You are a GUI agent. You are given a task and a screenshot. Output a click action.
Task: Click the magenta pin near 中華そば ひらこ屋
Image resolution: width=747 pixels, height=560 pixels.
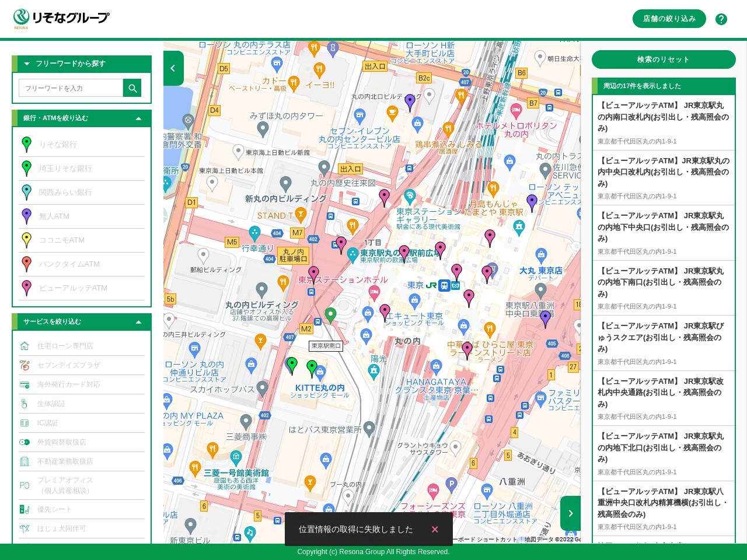click(x=467, y=350)
